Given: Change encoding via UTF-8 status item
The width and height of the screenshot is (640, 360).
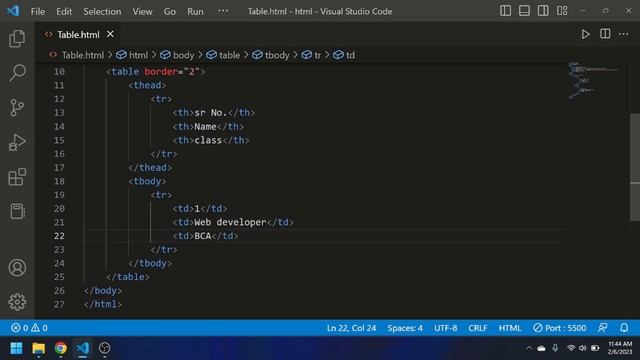Looking at the screenshot, I should pyautogui.click(x=445, y=328).
